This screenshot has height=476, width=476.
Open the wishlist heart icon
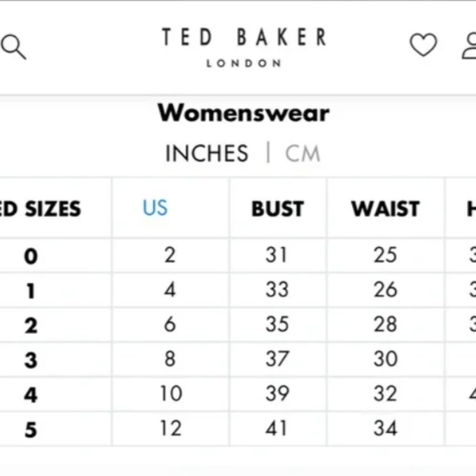pyautogui.click(x=424, y=45)
